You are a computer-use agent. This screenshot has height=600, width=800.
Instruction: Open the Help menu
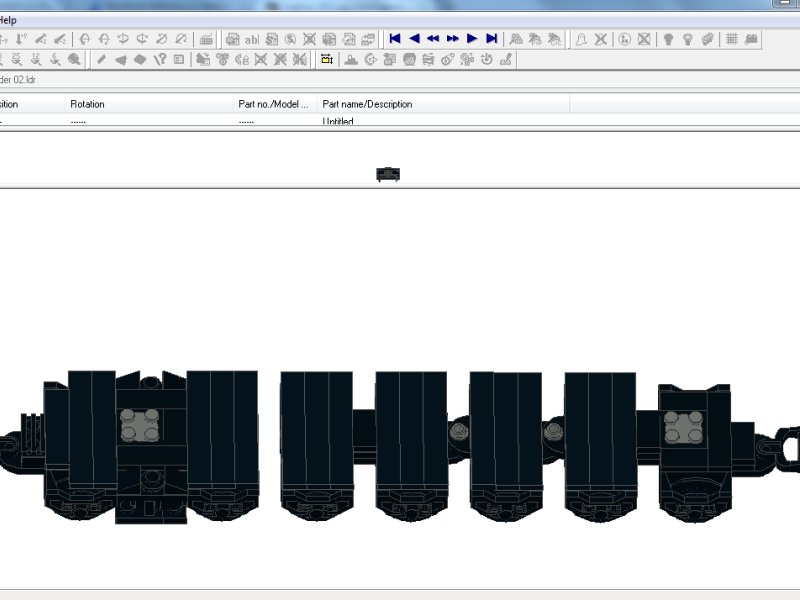[7, 20]
